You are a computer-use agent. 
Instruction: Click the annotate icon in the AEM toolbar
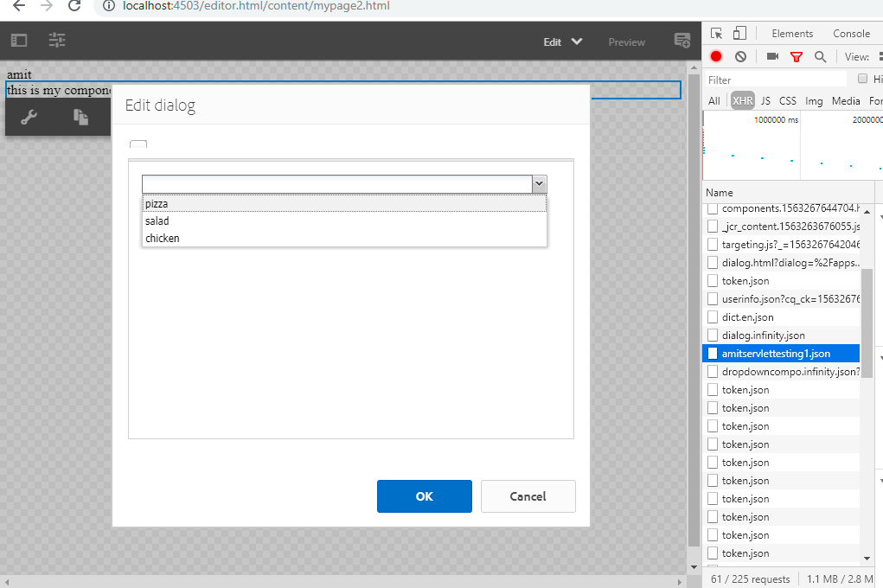click(x=681, y=41)
